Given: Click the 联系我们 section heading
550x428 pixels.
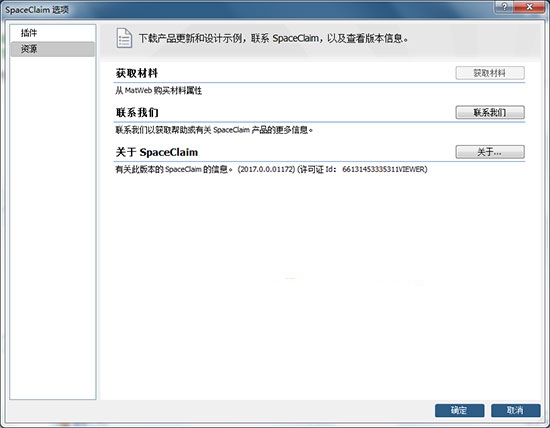Looking at the screenshot, I should (137, 113).
